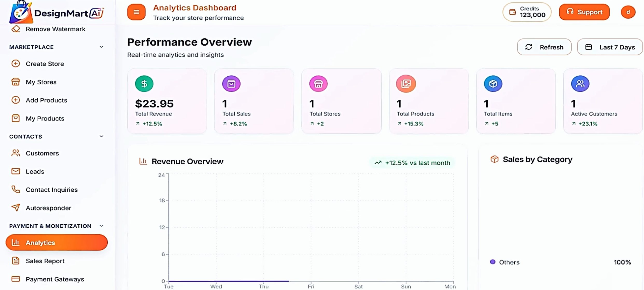
Task: Click the purple shopping bag Total Sales icon
Action: click(231, 84)
